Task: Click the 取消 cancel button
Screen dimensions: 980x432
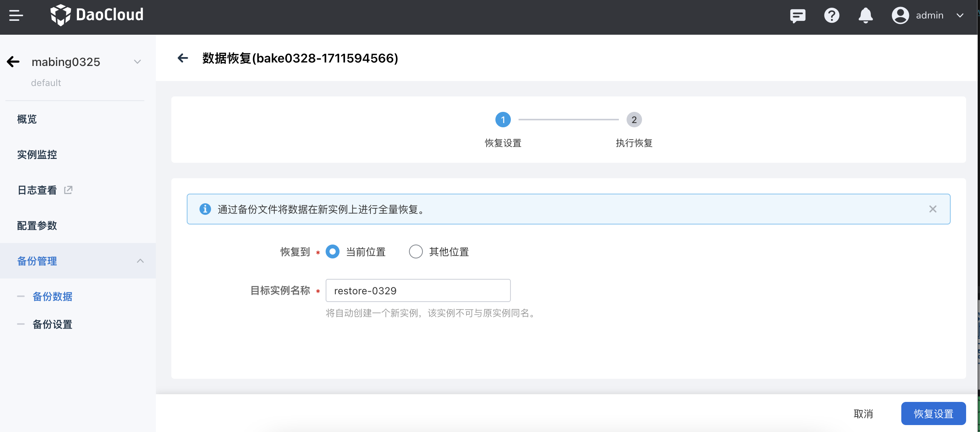Action: [x=863, y=413]
